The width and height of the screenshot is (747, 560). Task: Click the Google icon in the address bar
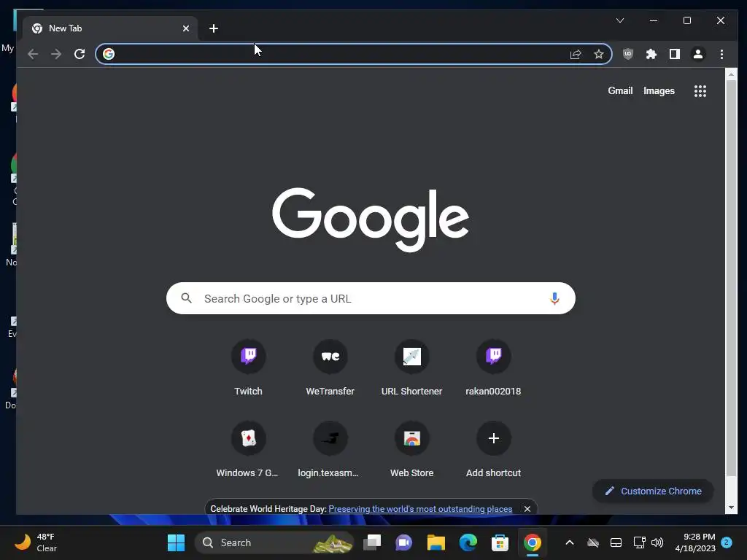pos(109,54)
